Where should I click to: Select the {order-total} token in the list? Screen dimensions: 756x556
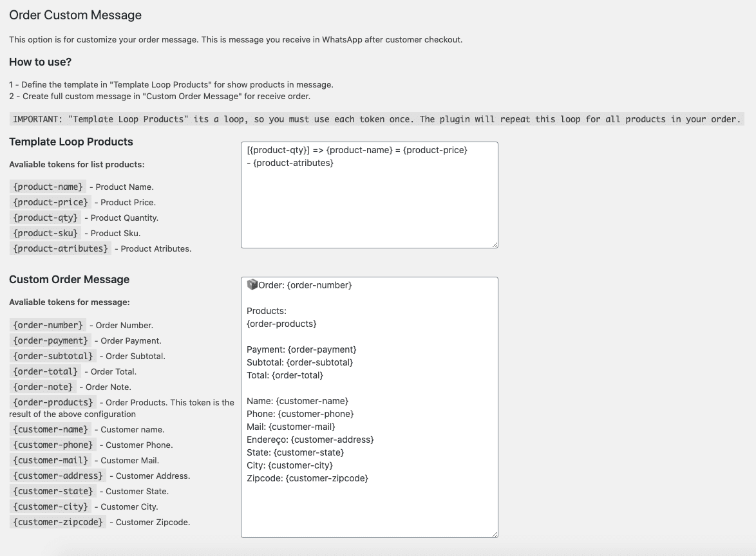pyautogui.click(x=45, y=371)
